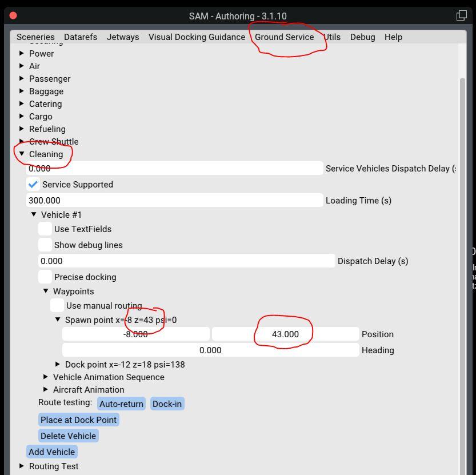The image size is (476, 475).
Task: Click the Auto-return button
Action: click(121, 404)
